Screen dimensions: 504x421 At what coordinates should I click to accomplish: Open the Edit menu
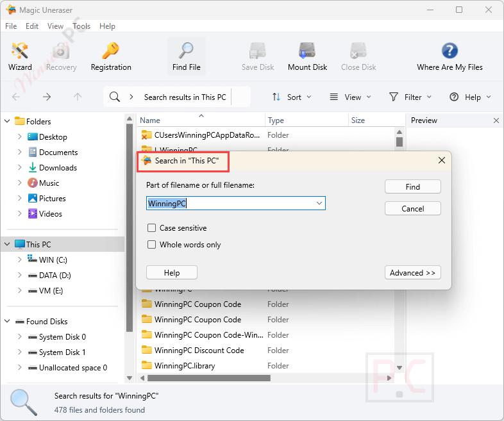32,26
